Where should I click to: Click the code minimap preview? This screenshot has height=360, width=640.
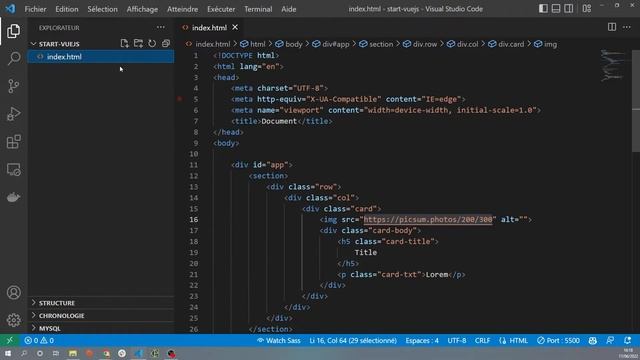[x=612, y=65]
